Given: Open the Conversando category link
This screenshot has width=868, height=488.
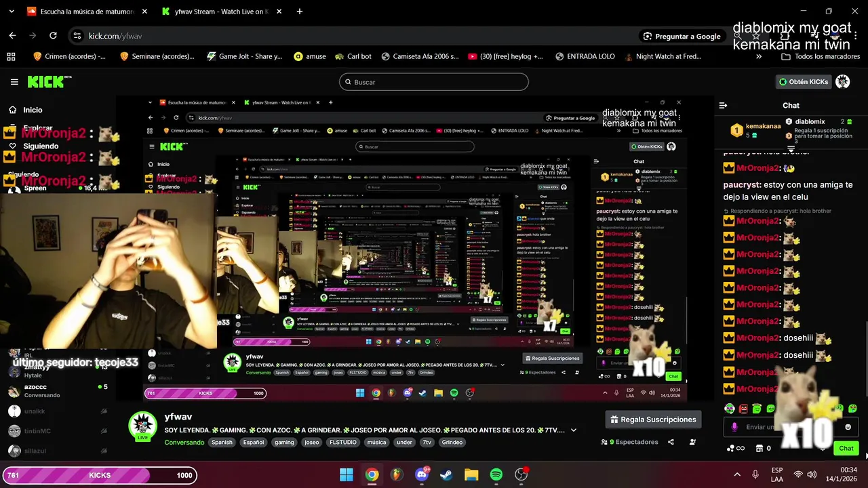Looking at the screenshot, I should tap(184, 443).
